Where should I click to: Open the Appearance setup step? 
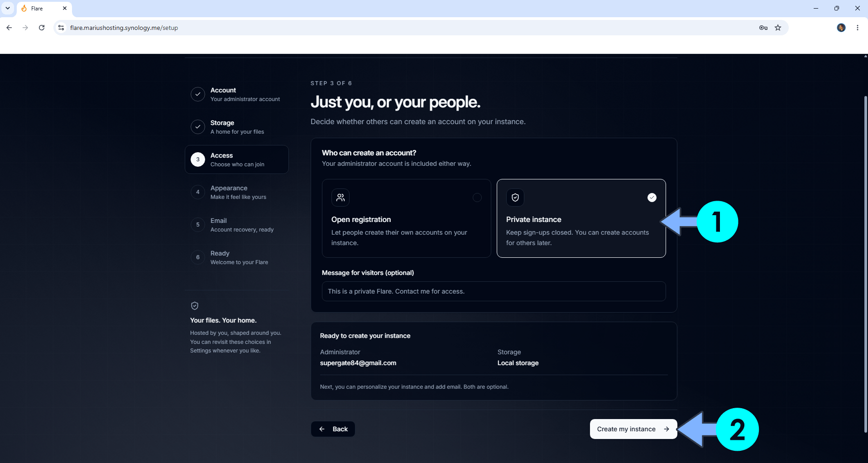pos(237,192)
